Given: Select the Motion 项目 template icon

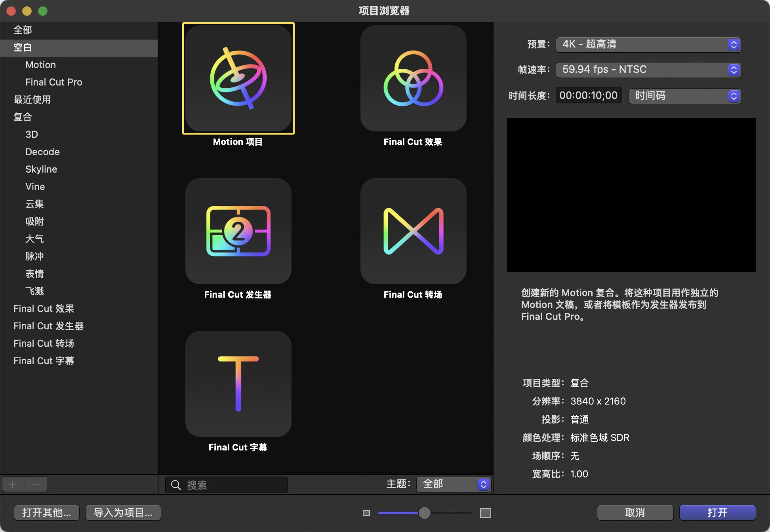Looking at the screenshot, I should click(238, 78).
